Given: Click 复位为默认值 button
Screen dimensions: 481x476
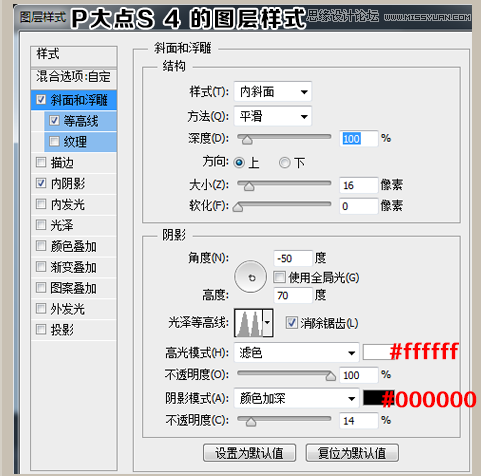Looking at the screenshot, I should [x=352, y=453].
